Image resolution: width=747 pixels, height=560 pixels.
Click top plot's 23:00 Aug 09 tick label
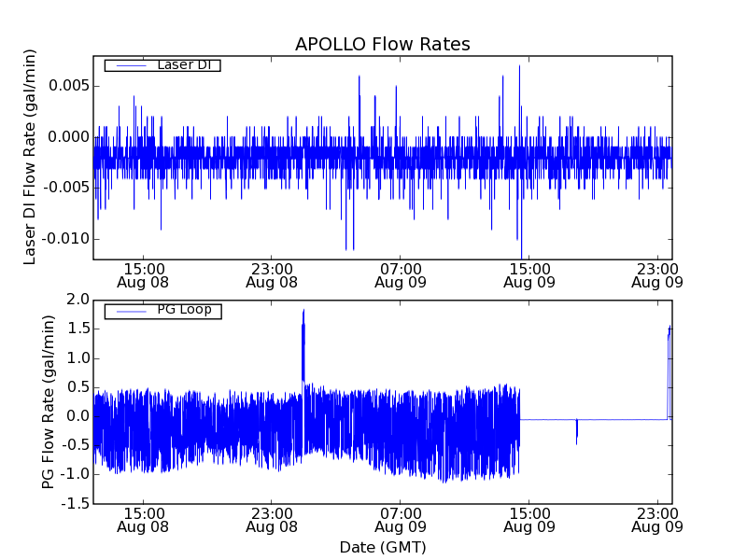[x=657, y=275]
